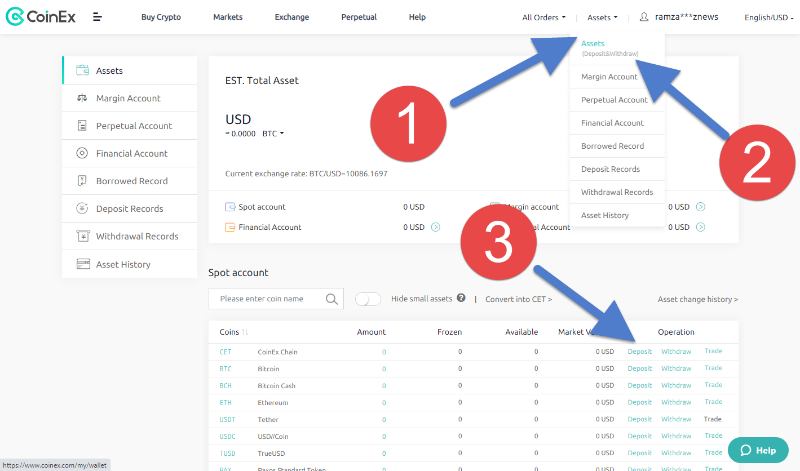The width and height of the screenshot is (800, 471).
Task: Click the CoinEx logo
Action: pos(40,17)
